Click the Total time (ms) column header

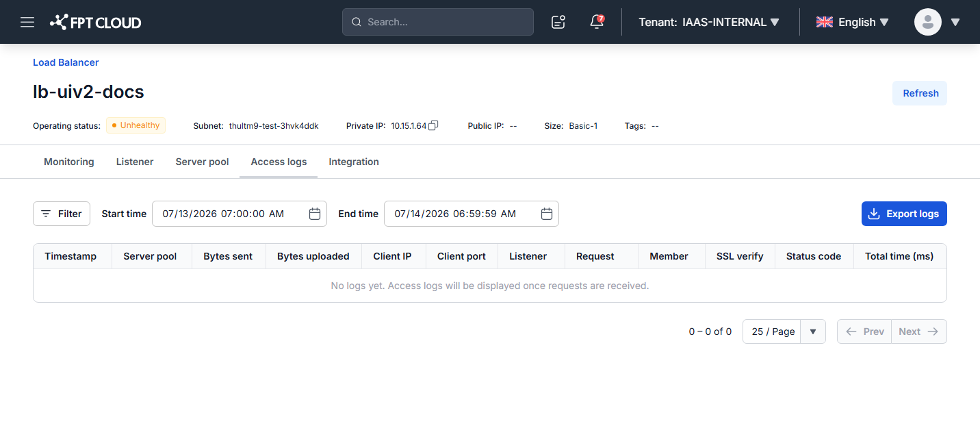899,256
